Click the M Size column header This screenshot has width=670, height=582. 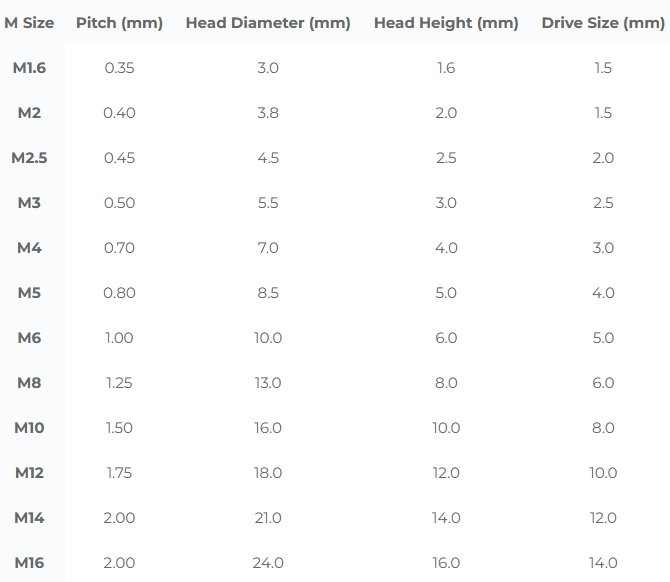(x=29, y=22)
